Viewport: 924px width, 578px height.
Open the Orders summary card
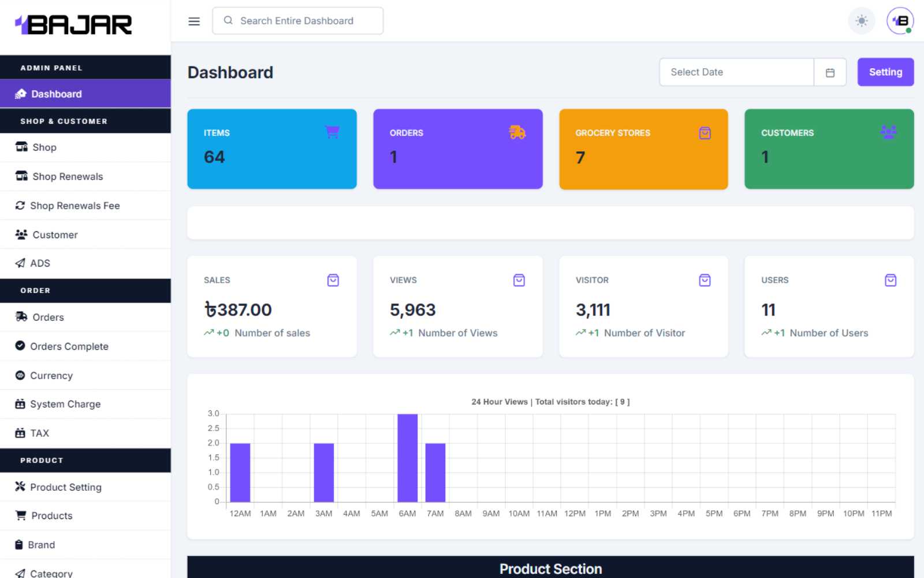(x=458, y=149)
